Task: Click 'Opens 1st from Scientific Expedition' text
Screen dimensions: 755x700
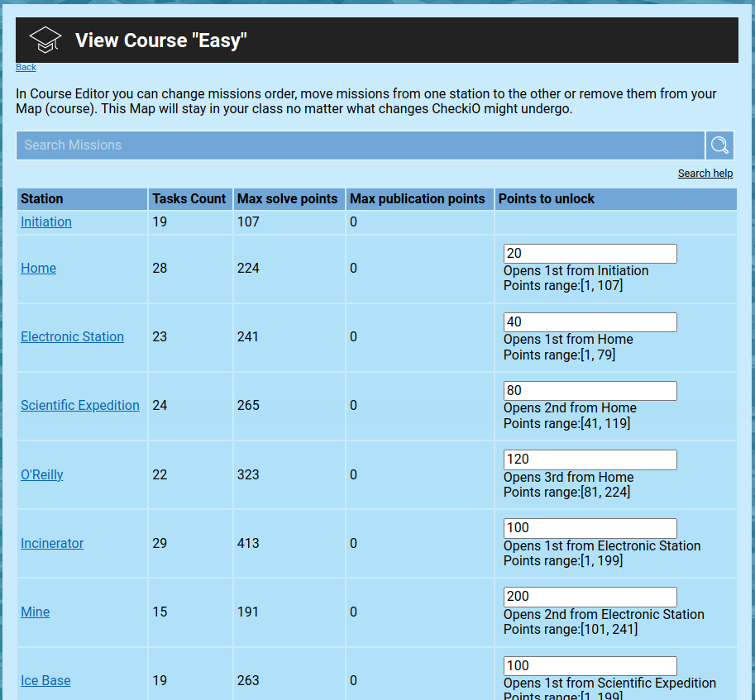Action: tap(609, 683)
